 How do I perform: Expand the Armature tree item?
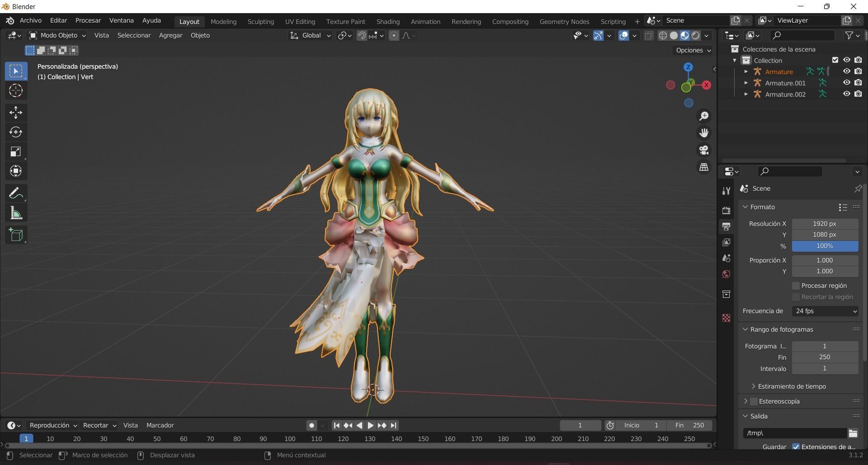click(x=746, y=71)
